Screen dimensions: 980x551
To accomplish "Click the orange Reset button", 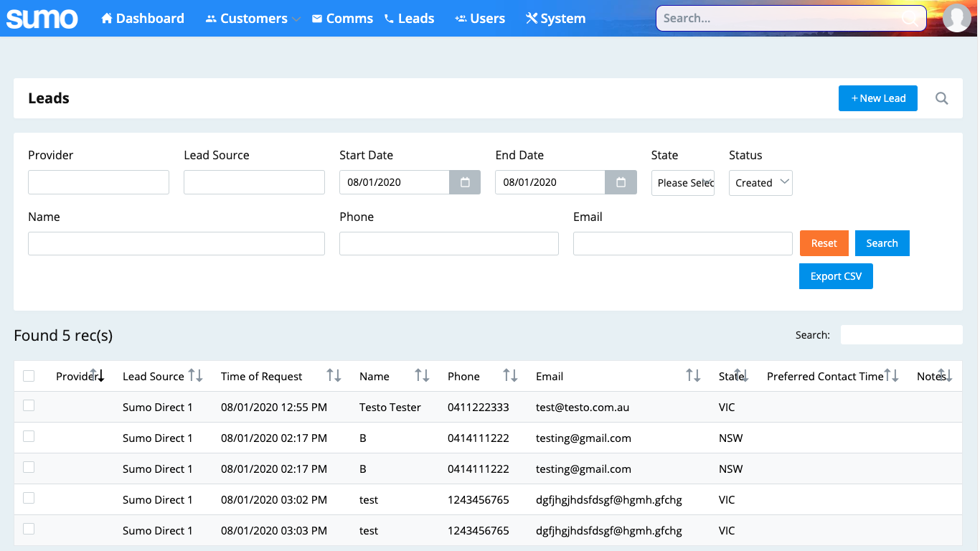I will coord(824,243).
